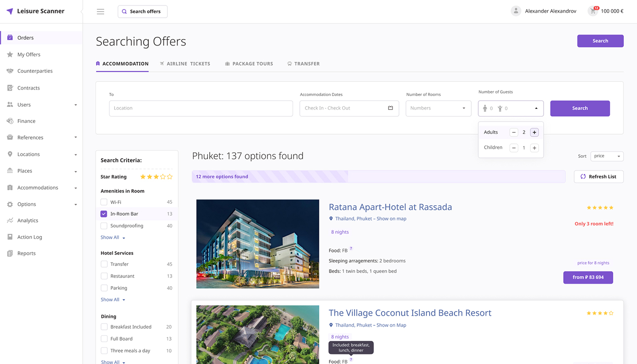Expand the Users sidebar submenu arrow
Screen dimensions: 637x364
point(76,105)
